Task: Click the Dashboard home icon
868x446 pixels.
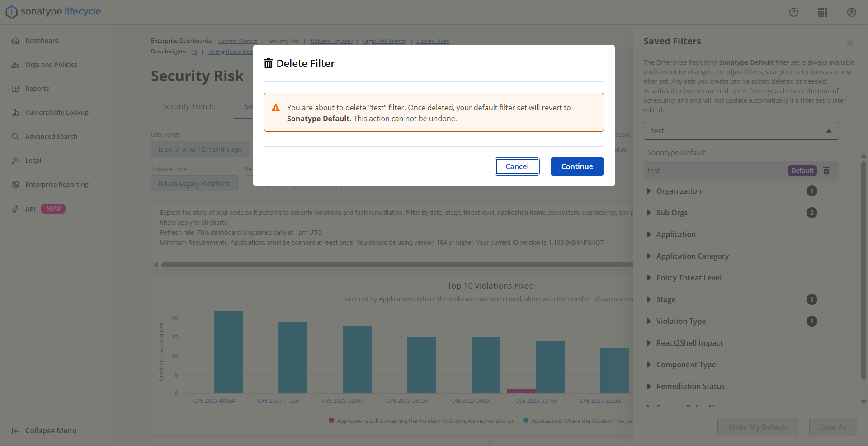Action: tap(15, 41)
